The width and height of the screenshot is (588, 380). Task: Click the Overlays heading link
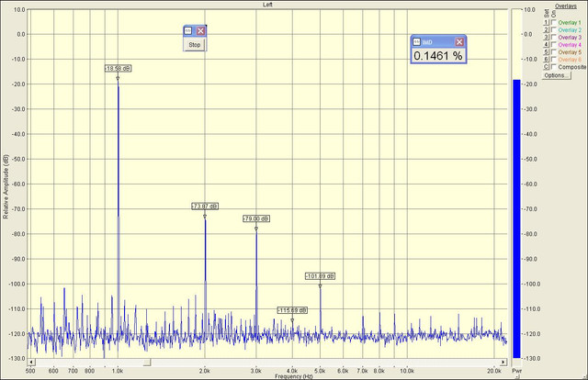[x=566, y=6]
